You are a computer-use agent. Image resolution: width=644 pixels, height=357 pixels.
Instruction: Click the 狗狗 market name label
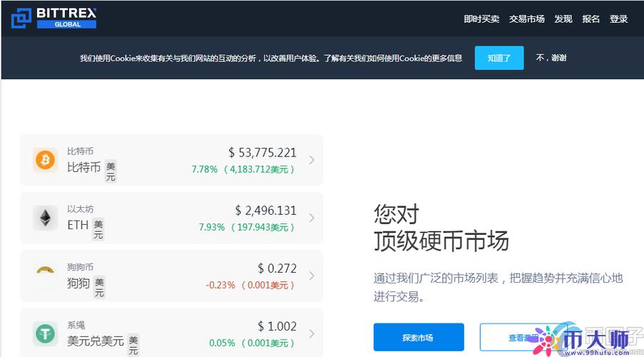pos(78,283)
